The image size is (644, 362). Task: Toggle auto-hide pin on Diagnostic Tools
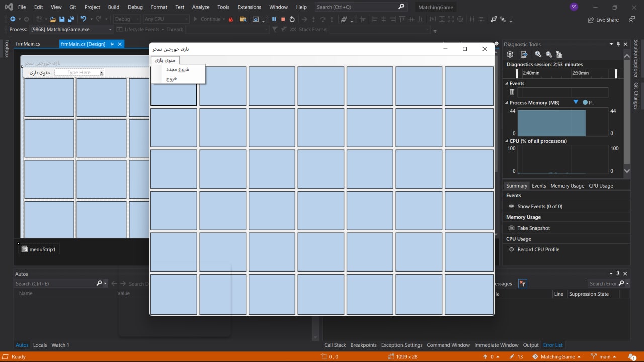click(x=618, y=44)
